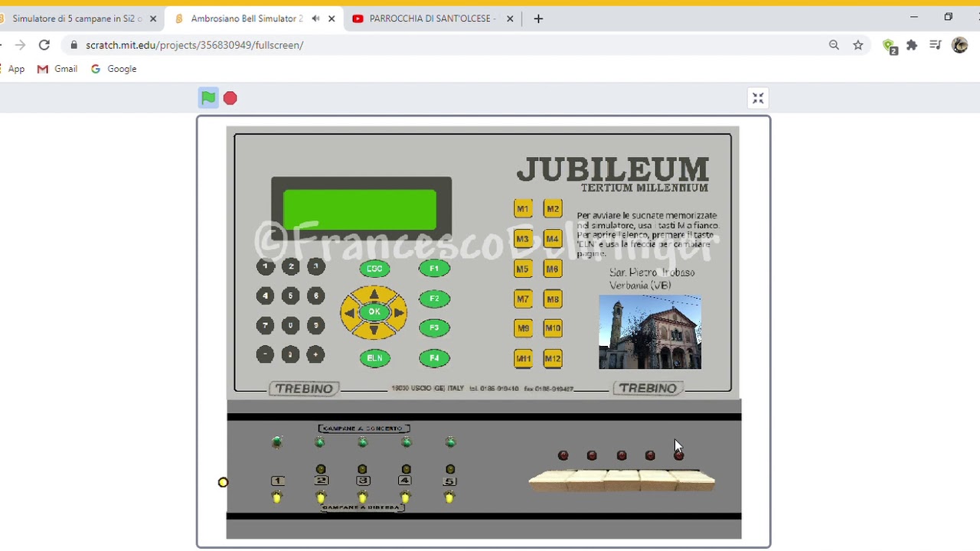Tap keypad digit 7 on the Jubileum panel
The width and height of the screenshot is (980, 551).
tap(265, 325)
